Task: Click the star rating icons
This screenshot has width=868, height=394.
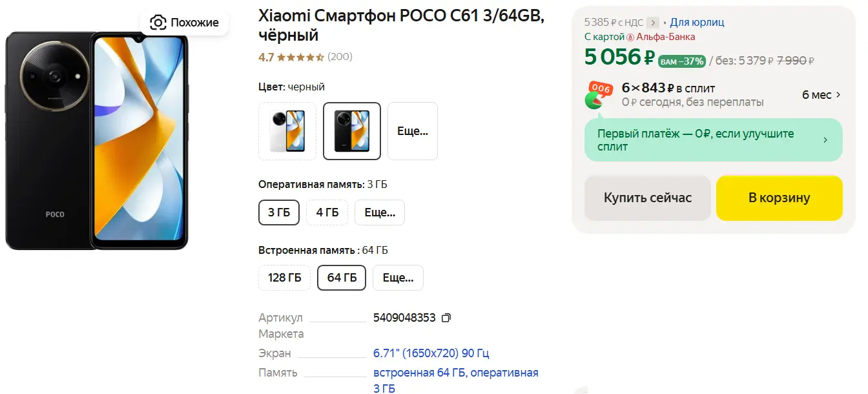Action: pos(305,57)
